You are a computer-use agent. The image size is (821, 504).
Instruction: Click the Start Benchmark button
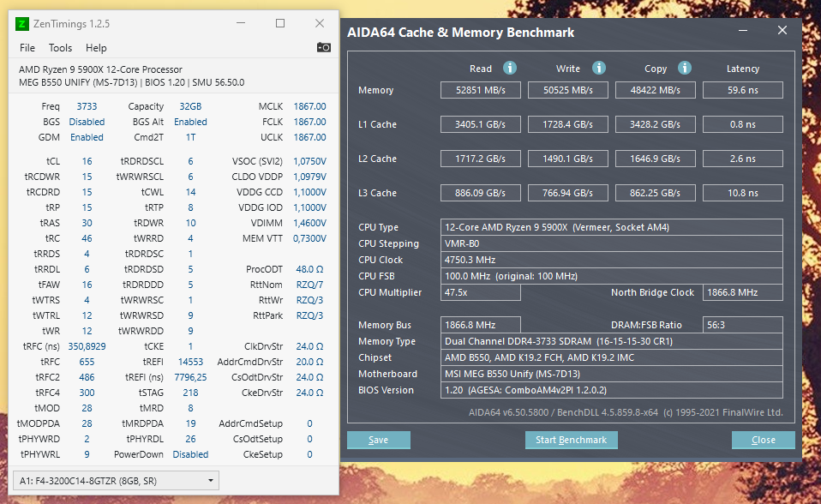(x=572, y=440)
